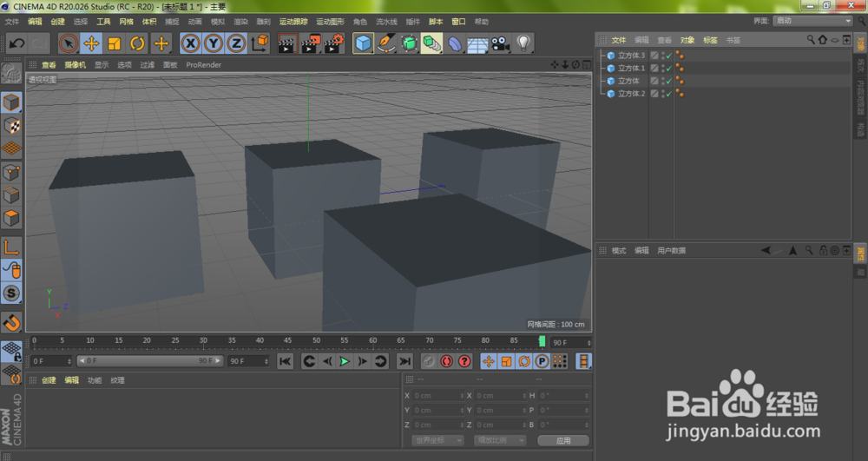The width and height of the screenshot is (868, 461).
Task: Select 立方体.3 in object manager
Action: tap(632, 56)
